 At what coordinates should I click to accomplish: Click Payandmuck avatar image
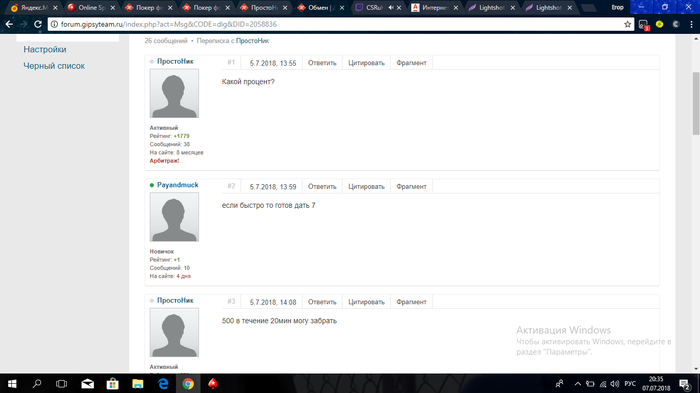pos(174,217)
